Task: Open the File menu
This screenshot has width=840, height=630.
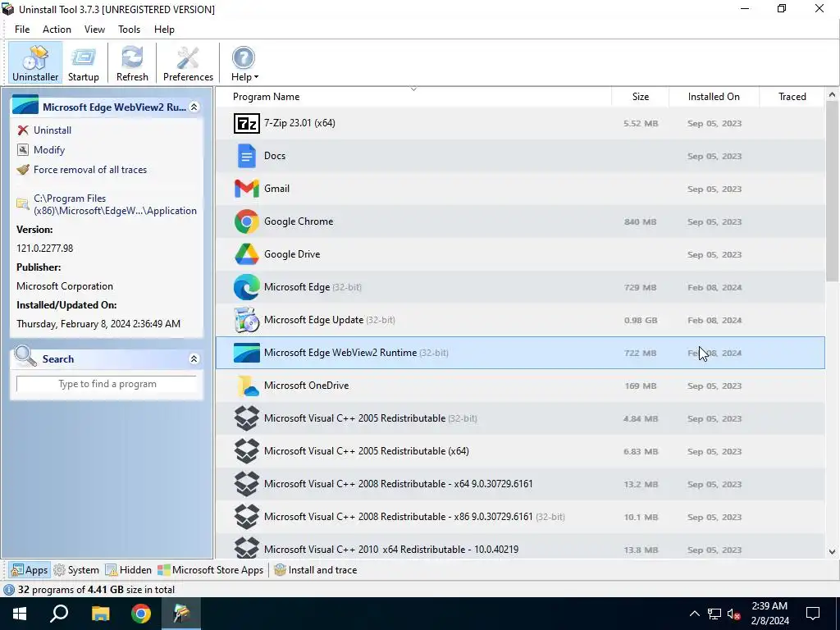Action: pos(22,30)
